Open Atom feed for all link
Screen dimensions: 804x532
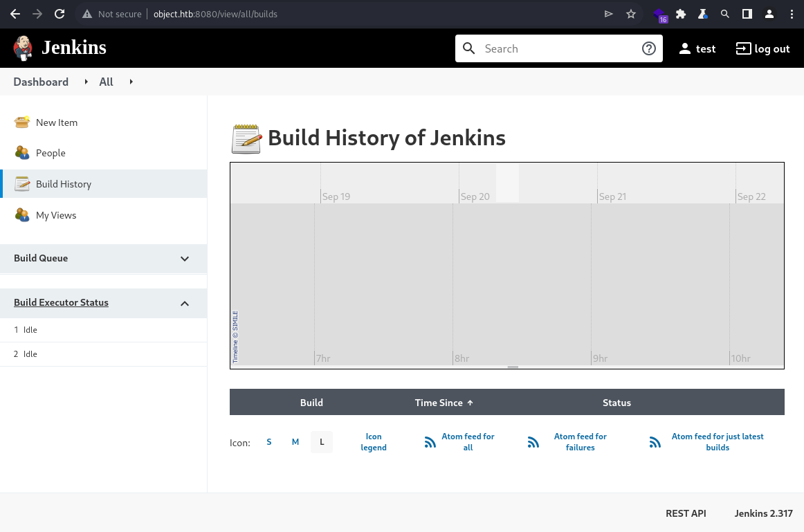pos(468,442)
